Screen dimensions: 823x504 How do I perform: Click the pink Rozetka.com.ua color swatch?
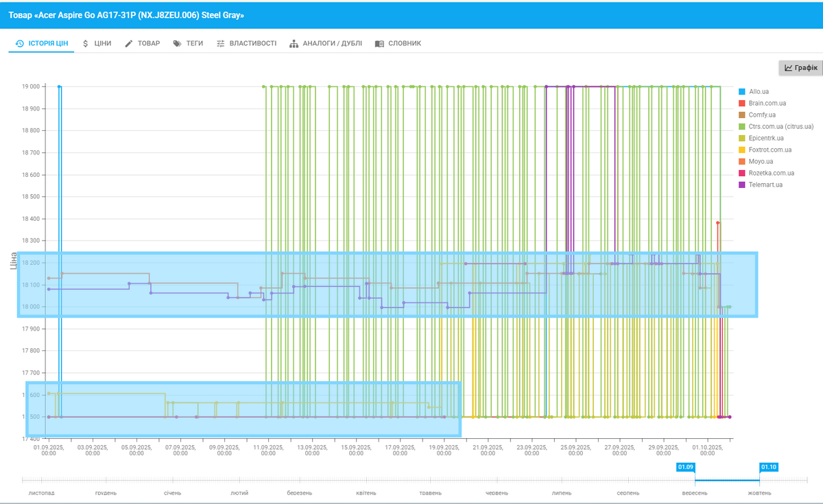click(x=742, y=173)
